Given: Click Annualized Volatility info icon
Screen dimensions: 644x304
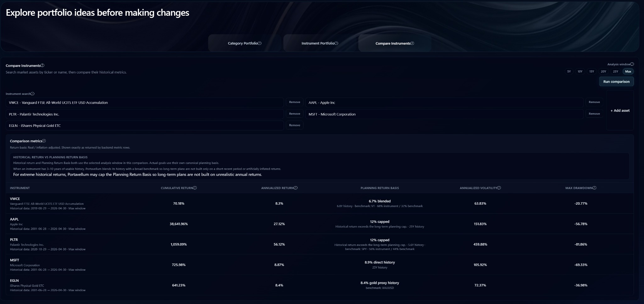Looking at the screenshot, I should (x=499, y=188).
